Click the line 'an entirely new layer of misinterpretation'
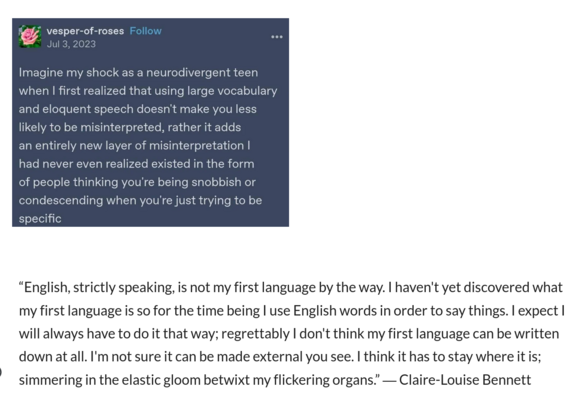This screenshot has height=396, width=582. pyautogui.click(x=135, y=145)
